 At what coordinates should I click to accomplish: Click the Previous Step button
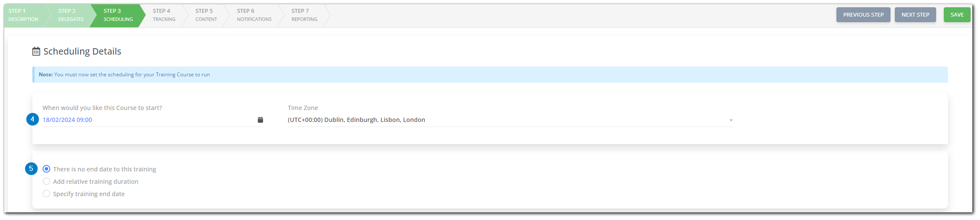(x=863, y=15)
